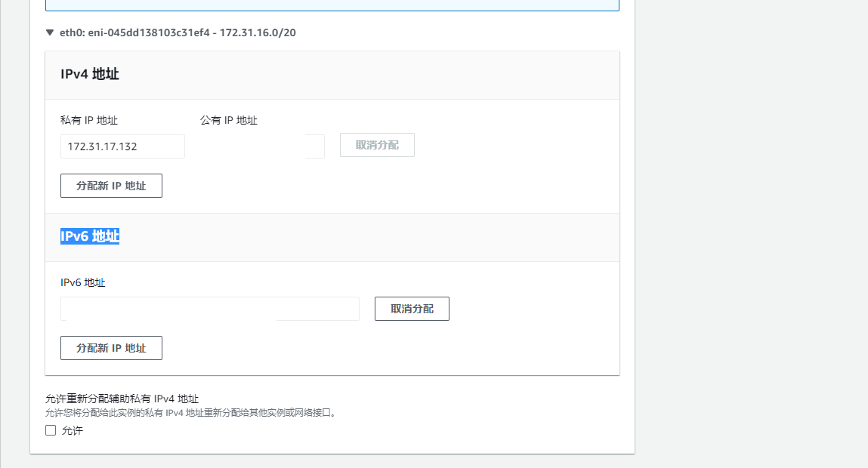Screen dimensions: 868x468
Task: Click the 公有 IP 地址 label
Action: coord(228,120)
